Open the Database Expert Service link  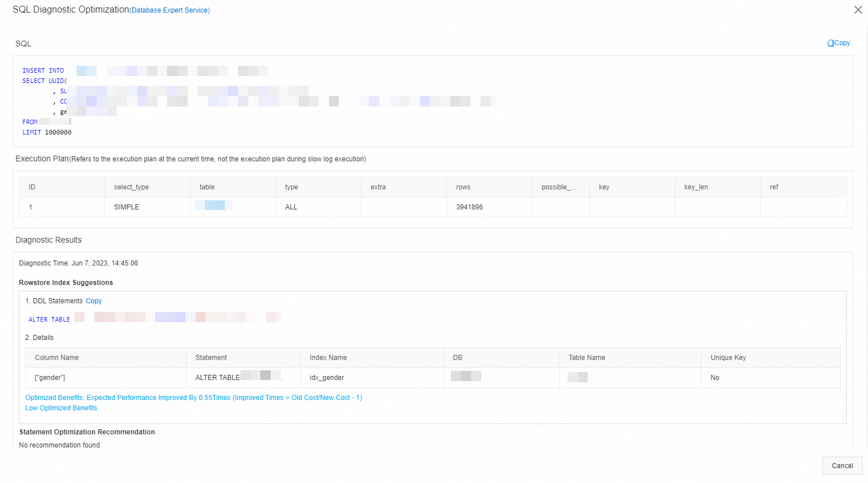[x=171, y=10]
